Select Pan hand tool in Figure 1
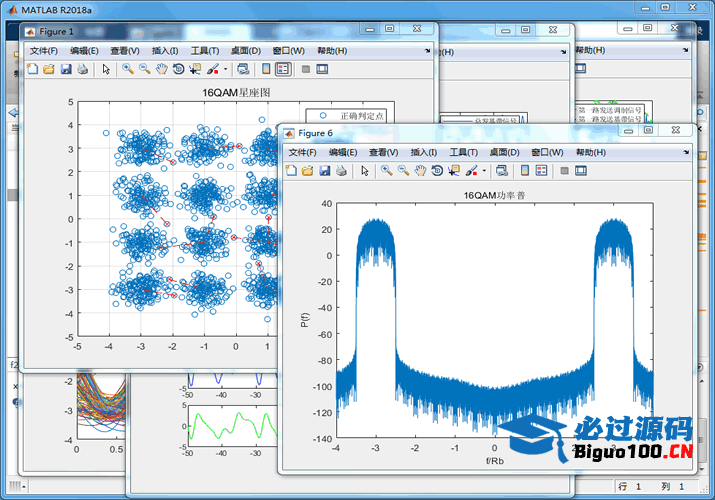The image size is (715, 500). (x=161, y=69)
